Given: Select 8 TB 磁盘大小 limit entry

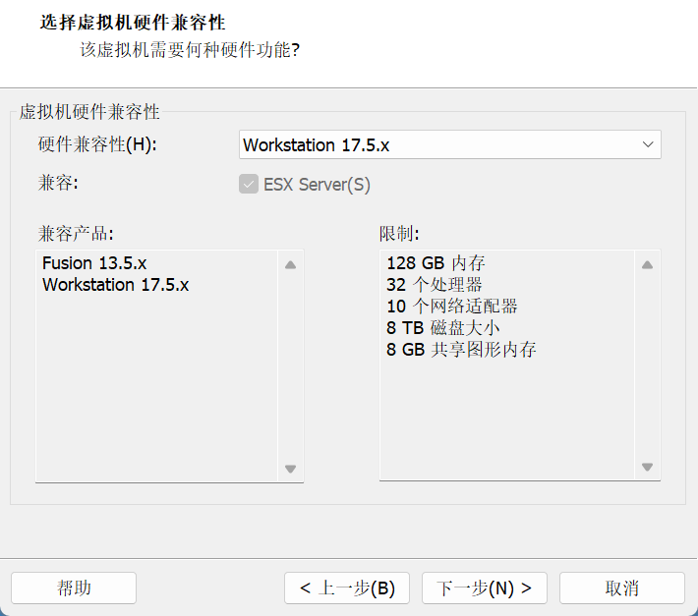Looking at the screenshot, I should 443,328.
